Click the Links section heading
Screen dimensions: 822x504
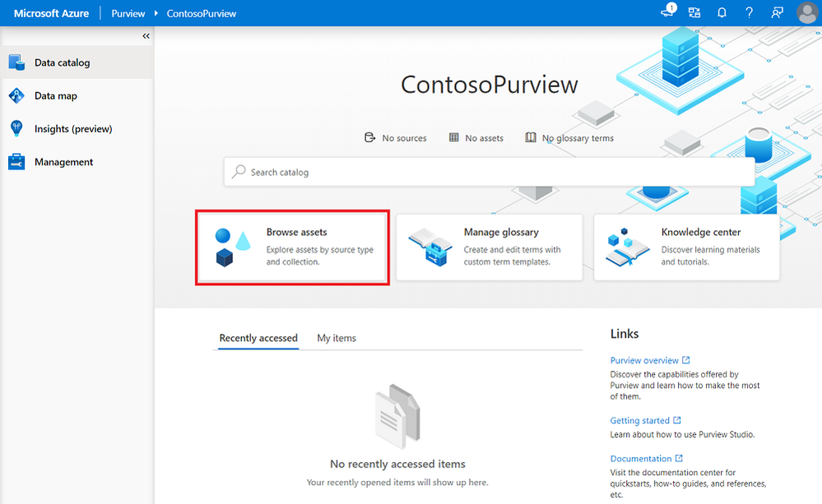(625, 334)
